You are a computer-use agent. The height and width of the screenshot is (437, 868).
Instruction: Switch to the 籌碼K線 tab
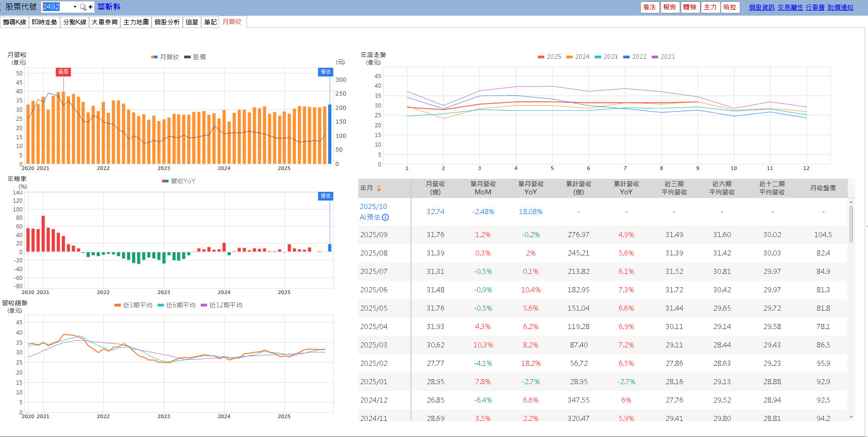point(15,22)
